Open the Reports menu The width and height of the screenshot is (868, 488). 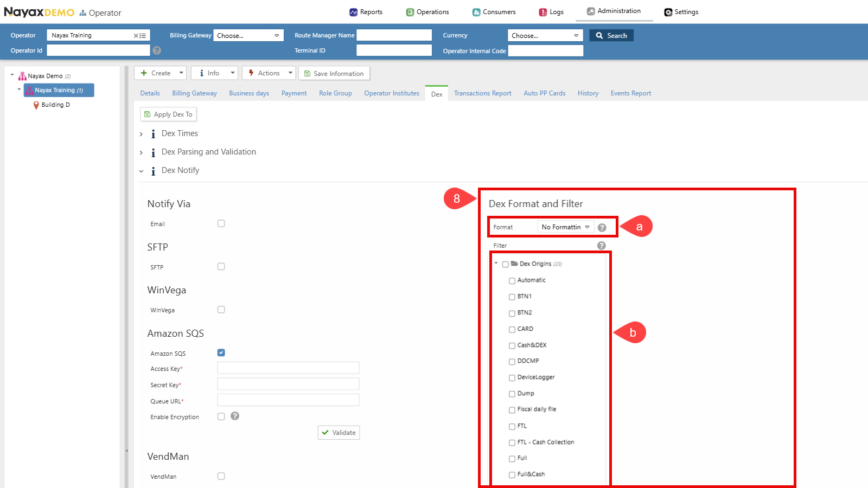click(366, 12)
